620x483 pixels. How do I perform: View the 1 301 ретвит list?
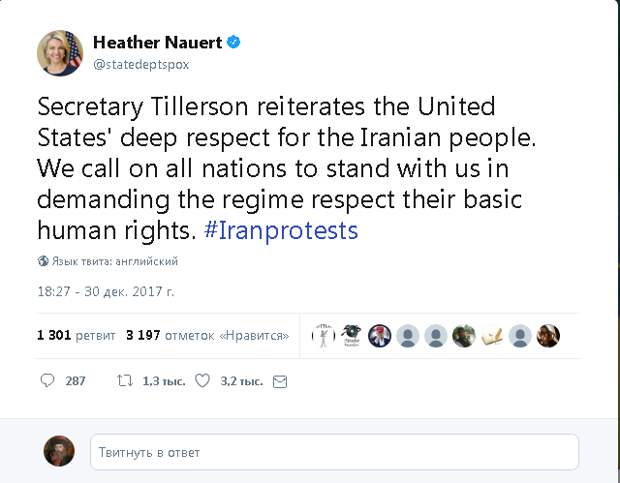coord(76,336)
